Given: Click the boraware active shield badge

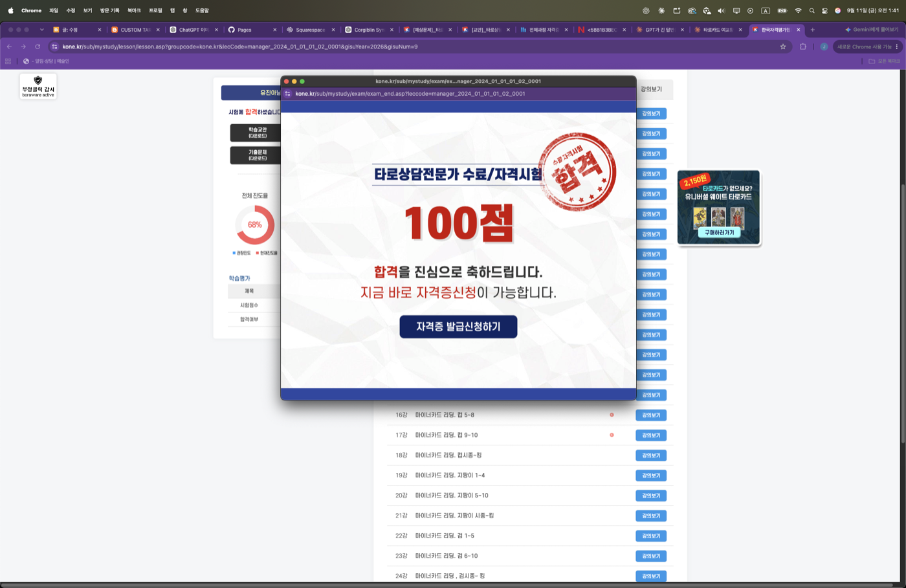Looking at the screenshot, I should point(38,86).
